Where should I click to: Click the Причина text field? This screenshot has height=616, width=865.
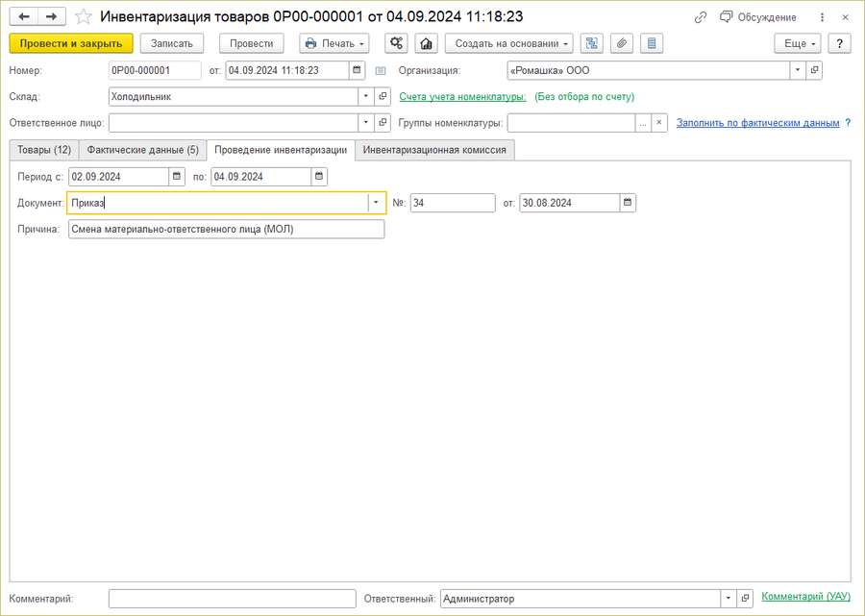(x=226, y=230)
